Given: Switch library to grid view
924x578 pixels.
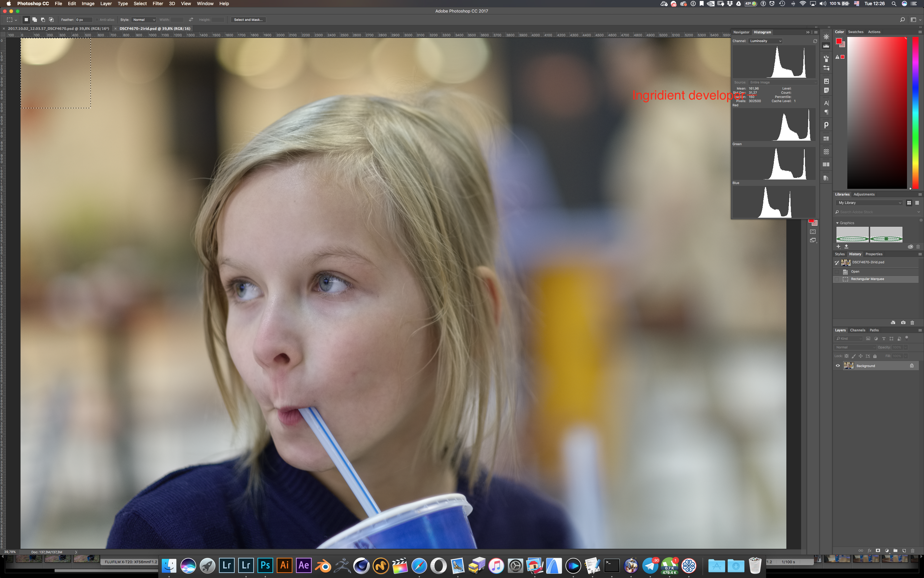Looking at the screenshot, I should (x=909, y=203).
